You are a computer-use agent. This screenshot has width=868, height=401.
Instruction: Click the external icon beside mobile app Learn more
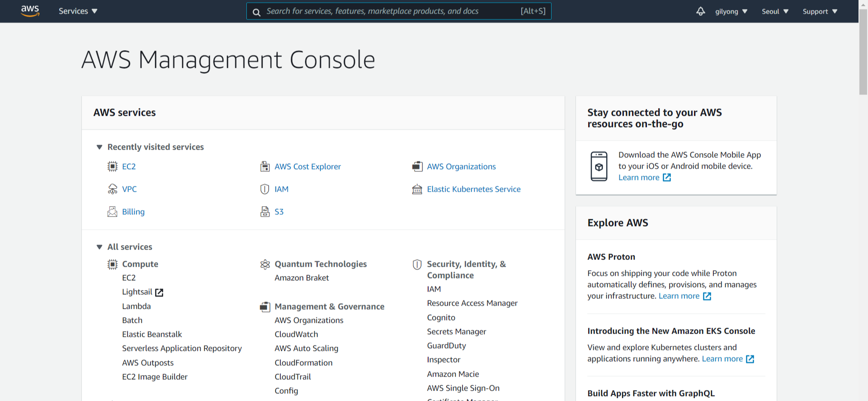pyautogui.click(x=667, y=178)
